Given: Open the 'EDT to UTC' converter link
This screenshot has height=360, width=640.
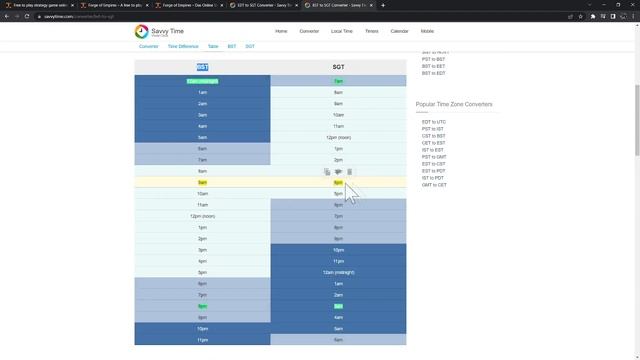Looking at the screenshot, I should (x=433, y=122).
